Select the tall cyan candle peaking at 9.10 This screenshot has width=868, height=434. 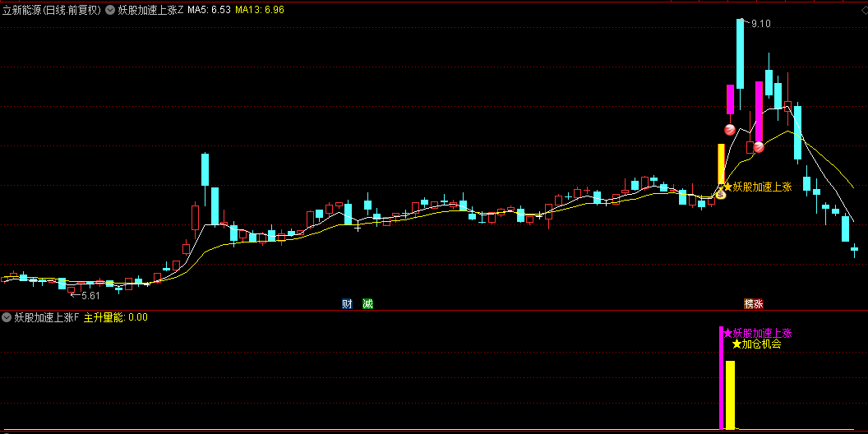coord(740,53)
